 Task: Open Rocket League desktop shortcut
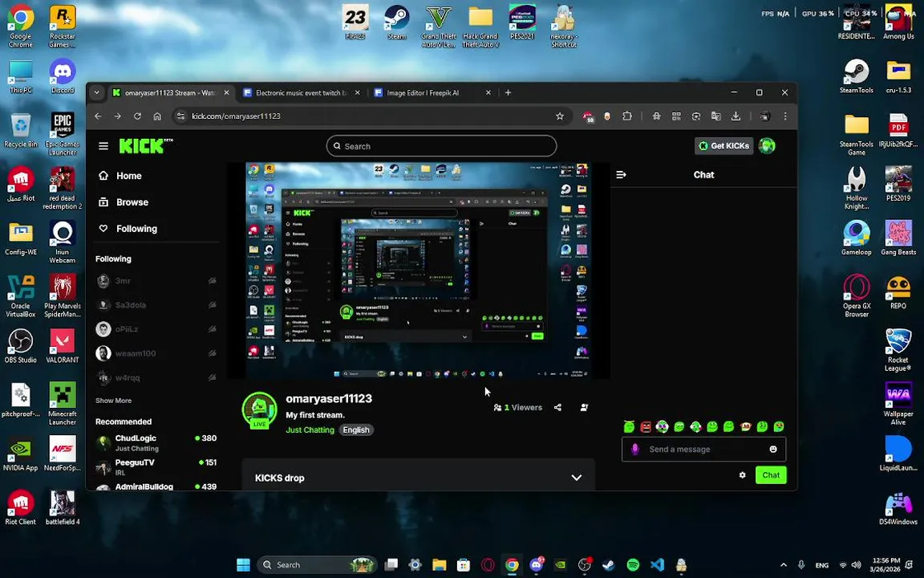(898, 350)
